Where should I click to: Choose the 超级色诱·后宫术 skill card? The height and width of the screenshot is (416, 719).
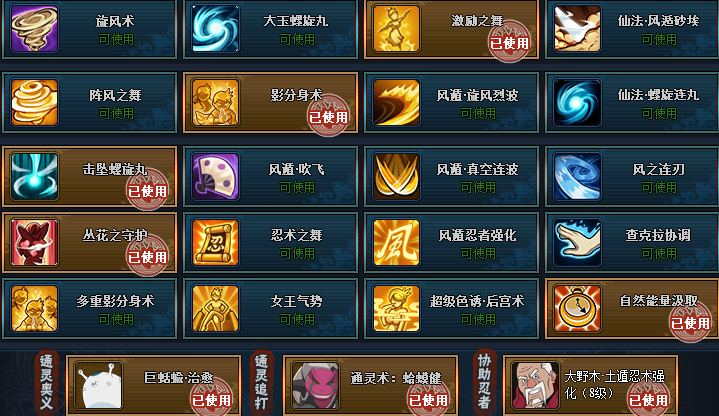(x=452, y=309)
